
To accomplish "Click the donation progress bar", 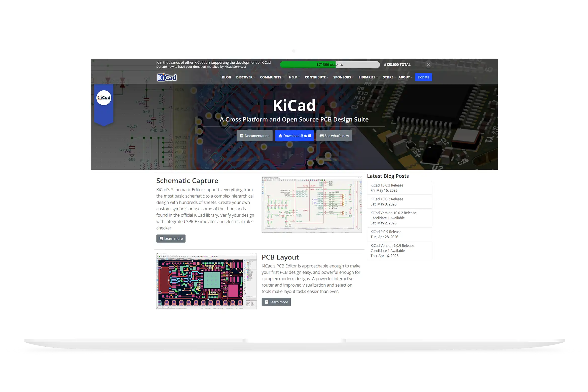I will 329,65.
